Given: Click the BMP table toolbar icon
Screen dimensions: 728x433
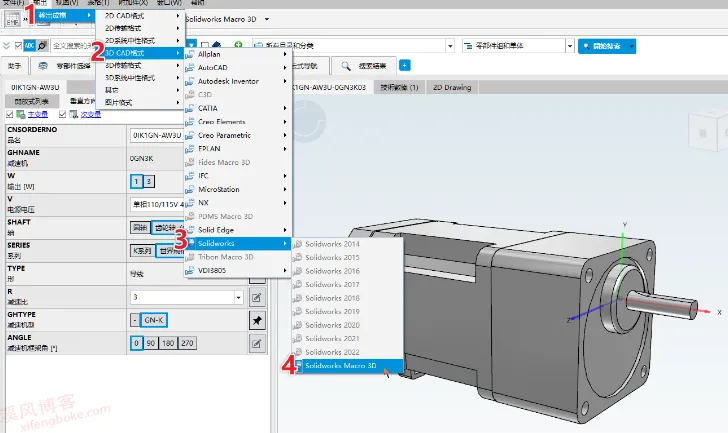Looking at the screenshot, I should coord(12,19).
